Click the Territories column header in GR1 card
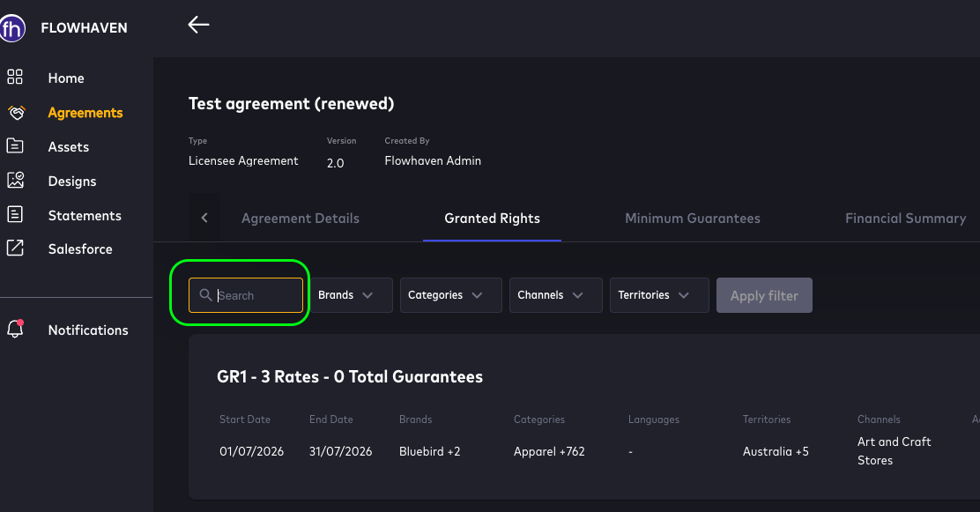The image size is (980, 512). (x=767, y=419)
